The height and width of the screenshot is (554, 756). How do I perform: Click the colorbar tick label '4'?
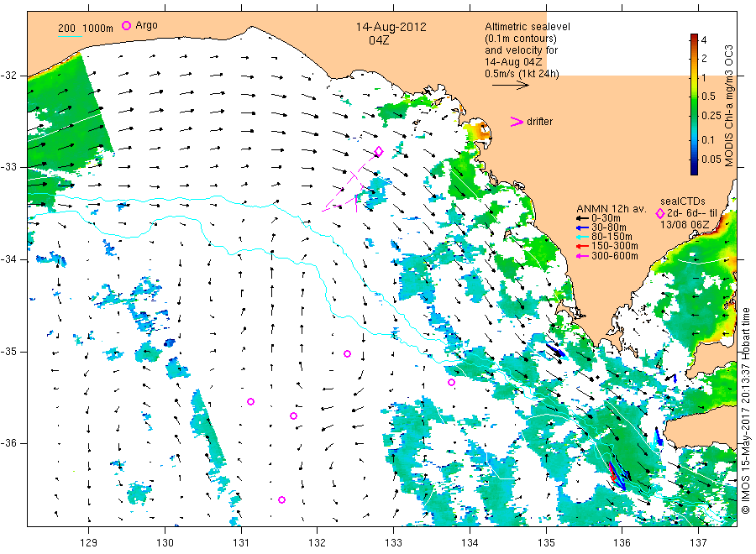[x=705, y=39]
